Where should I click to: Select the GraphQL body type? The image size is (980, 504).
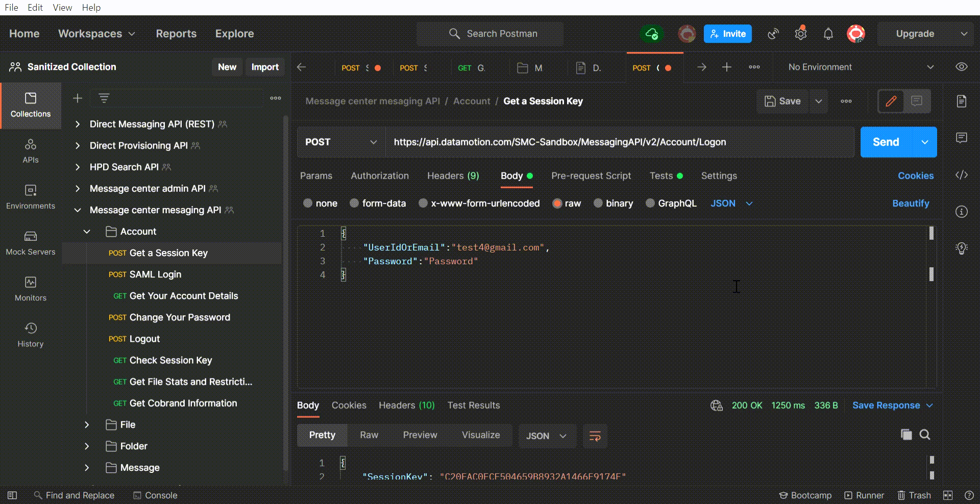click(x=671, y=203)
